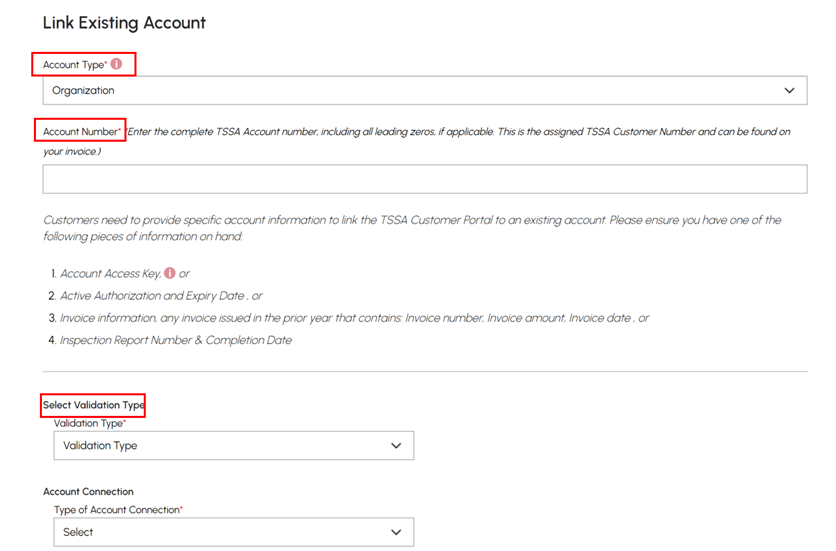Viewport: 836px width, 551px height.
Task: Click the chevron arrow in Validation Type box
Action: tap(396, 445)
